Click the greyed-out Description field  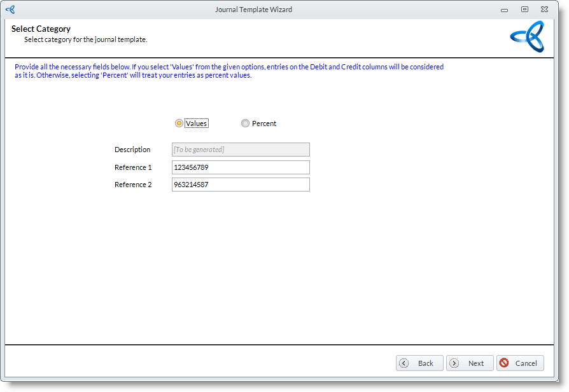point(241,150)
